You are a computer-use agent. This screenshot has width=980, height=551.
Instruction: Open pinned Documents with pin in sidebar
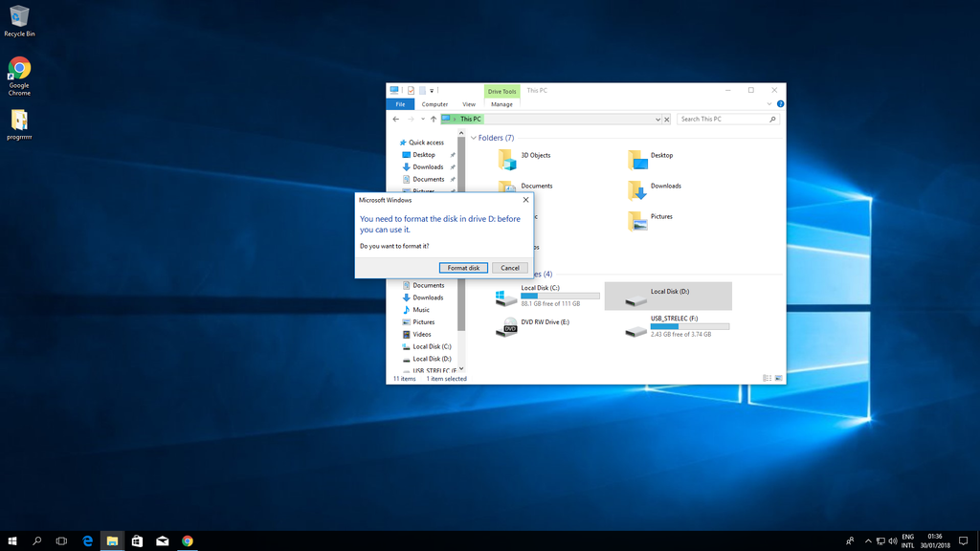pyautogui.click(x=428, y=179)
